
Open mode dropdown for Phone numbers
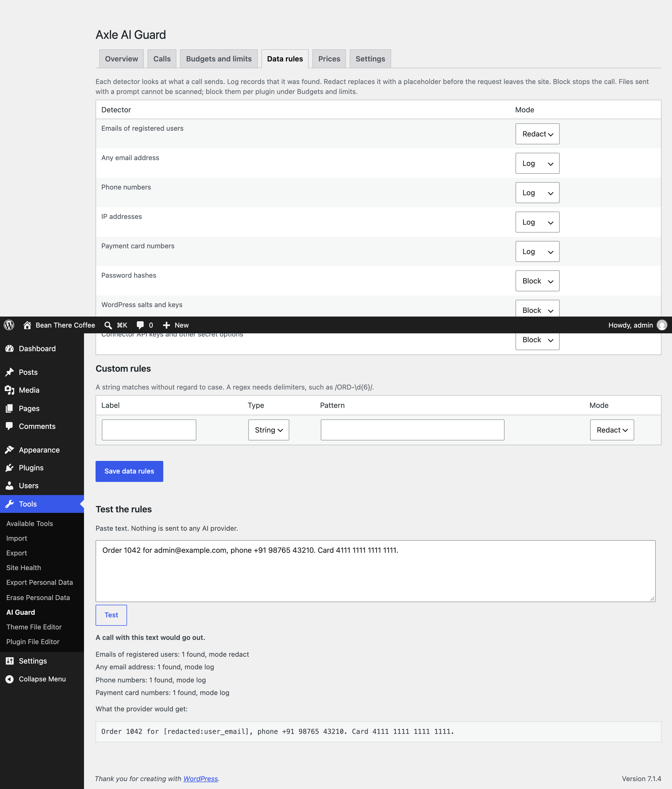coord(537,192)
